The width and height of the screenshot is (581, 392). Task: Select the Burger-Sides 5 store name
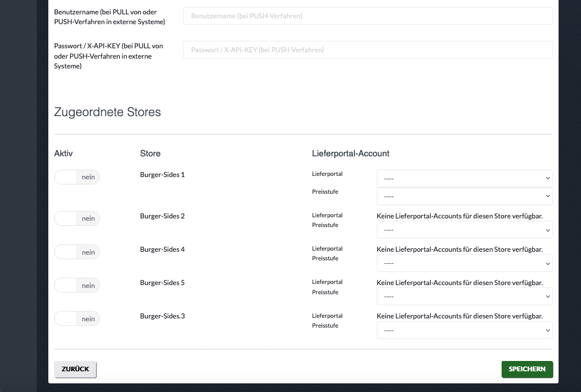[x=162, y=283]
